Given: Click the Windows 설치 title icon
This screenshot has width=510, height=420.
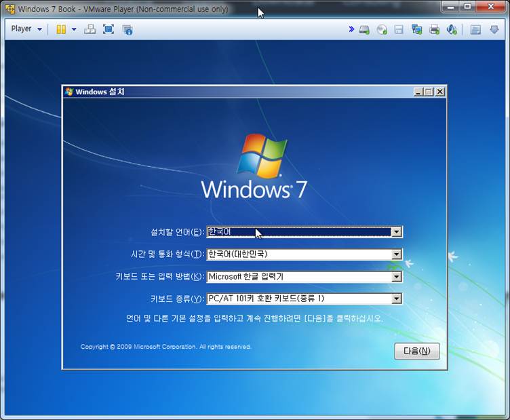Looking at the screenshot, I should pyautogui.click(x=69, y=92).
